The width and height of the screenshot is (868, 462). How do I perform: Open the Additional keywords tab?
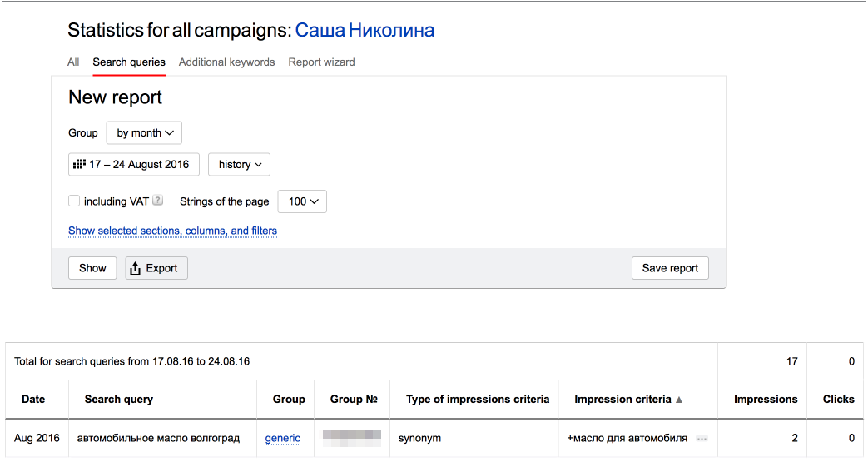[x=226, y=62]
